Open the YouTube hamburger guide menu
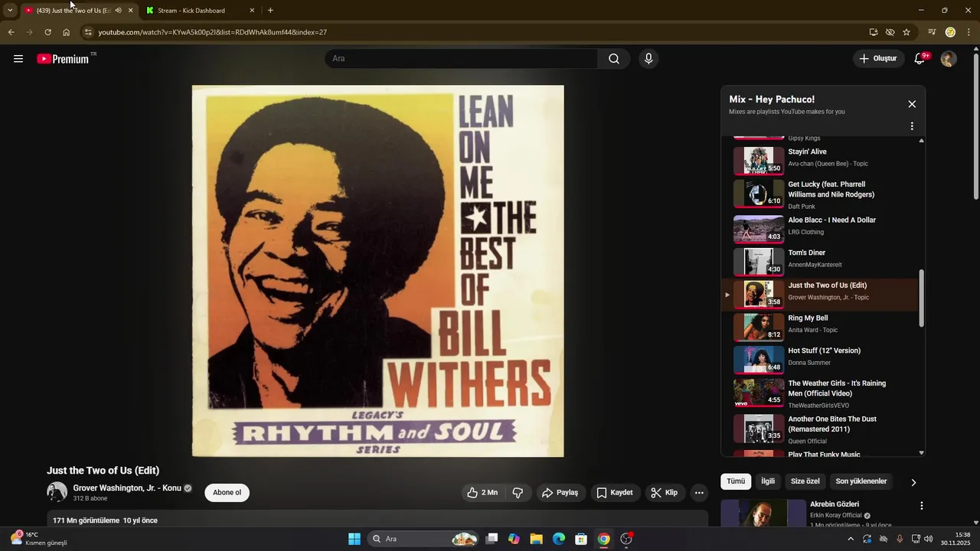Image resolution: width=980 pixels, height=551 pixels. pos(18,59)
